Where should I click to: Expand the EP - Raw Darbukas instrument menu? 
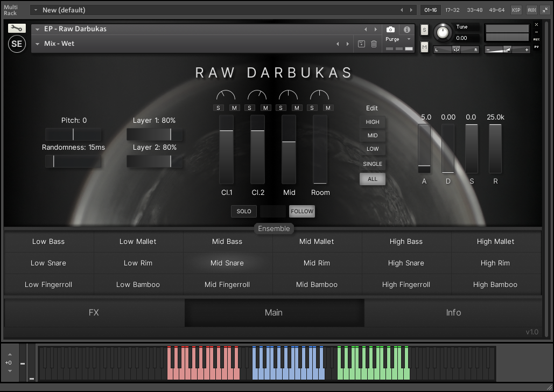tap(38, 29)
